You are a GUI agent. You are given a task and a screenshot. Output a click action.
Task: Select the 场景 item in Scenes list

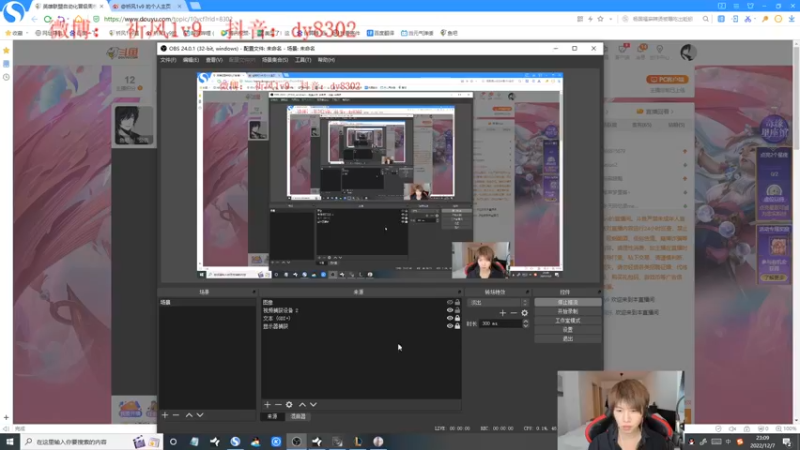coord(207,303)
